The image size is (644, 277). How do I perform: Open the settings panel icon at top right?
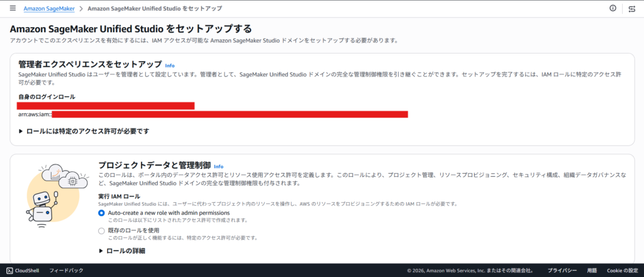[632, 9]
